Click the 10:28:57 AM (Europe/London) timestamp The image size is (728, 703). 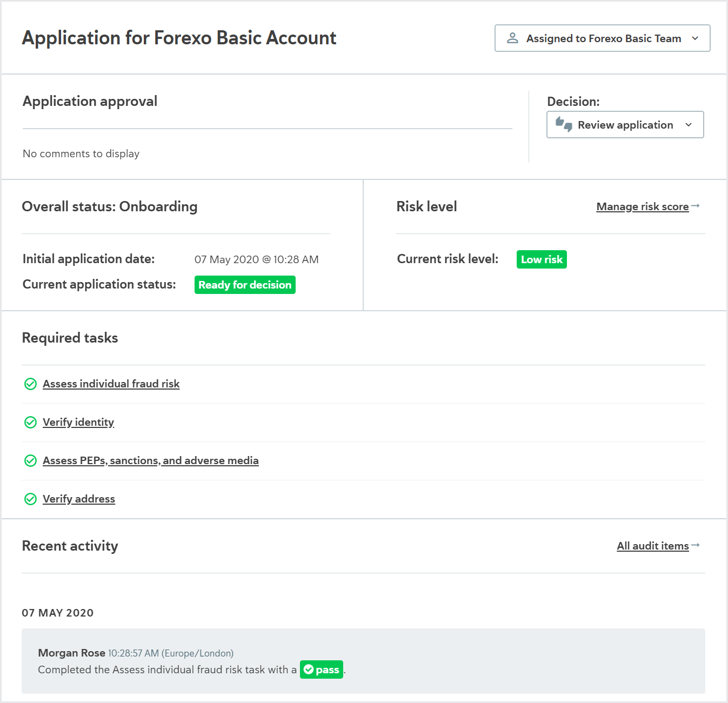[x=171, y=653]
